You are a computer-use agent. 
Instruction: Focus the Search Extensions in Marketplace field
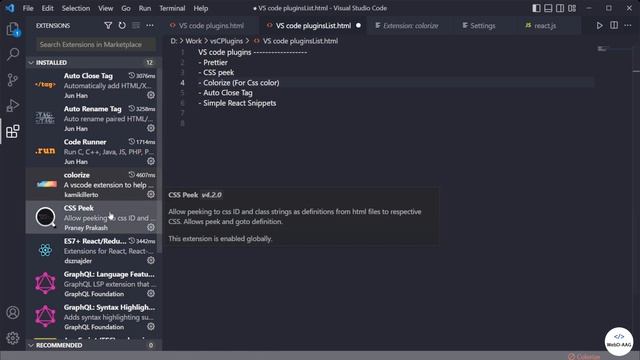click(x=96, y=44)
